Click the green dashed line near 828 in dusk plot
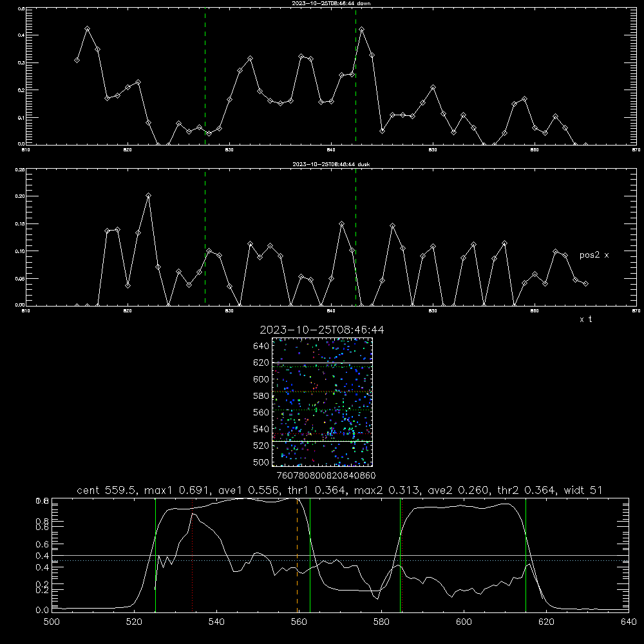This screenshot has width=644, height=644. pyautogui.click(x=205, y=238)
